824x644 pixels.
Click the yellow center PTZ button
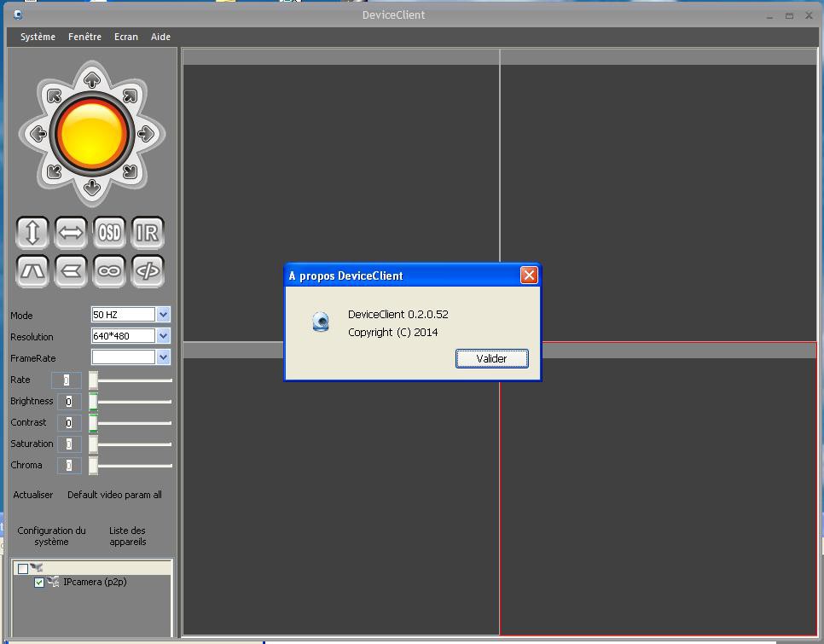coord(92,133)
